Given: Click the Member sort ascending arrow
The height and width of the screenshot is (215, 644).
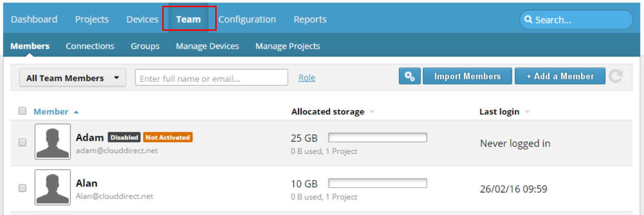Looking at the screenshot, I should (x=76, y=112).
